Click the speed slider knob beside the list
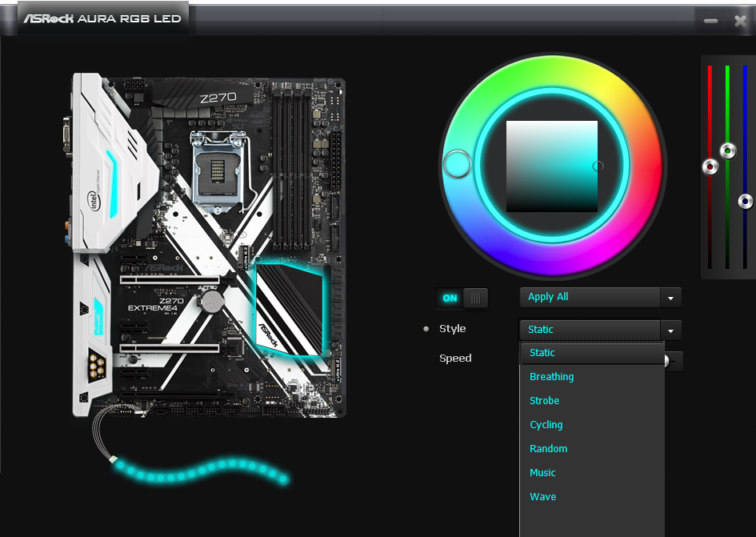The image size is (756, 537). (667, 360)
